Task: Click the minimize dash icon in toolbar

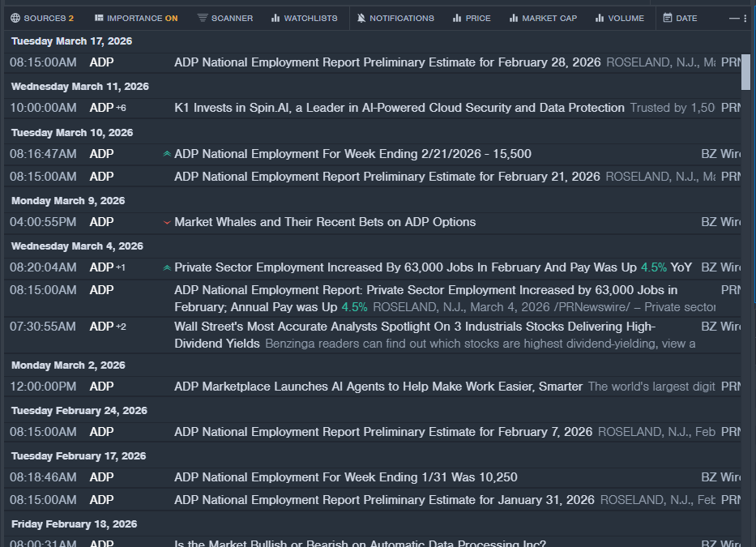Action: coord(734,18)
